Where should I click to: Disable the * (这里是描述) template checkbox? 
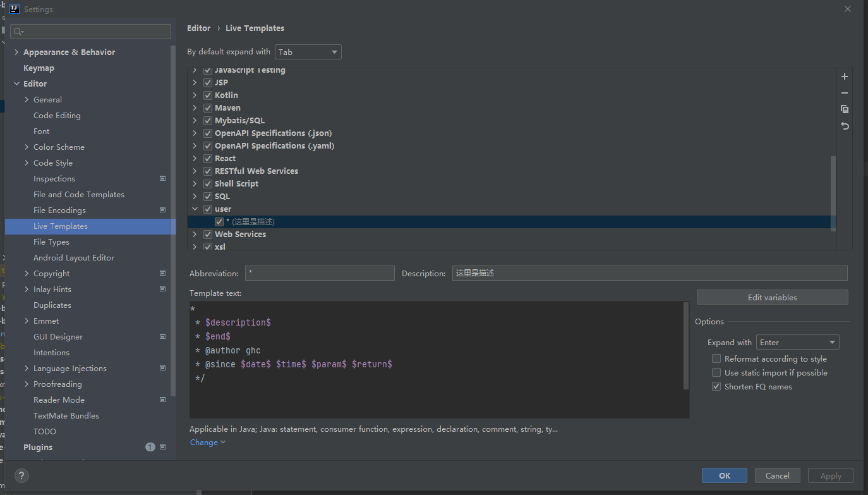click(219, 222)
